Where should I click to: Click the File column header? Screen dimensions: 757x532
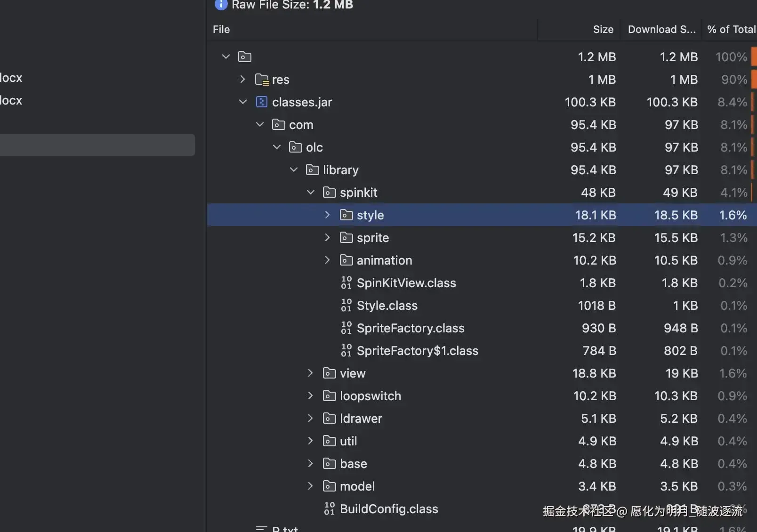tap(221, 30)
